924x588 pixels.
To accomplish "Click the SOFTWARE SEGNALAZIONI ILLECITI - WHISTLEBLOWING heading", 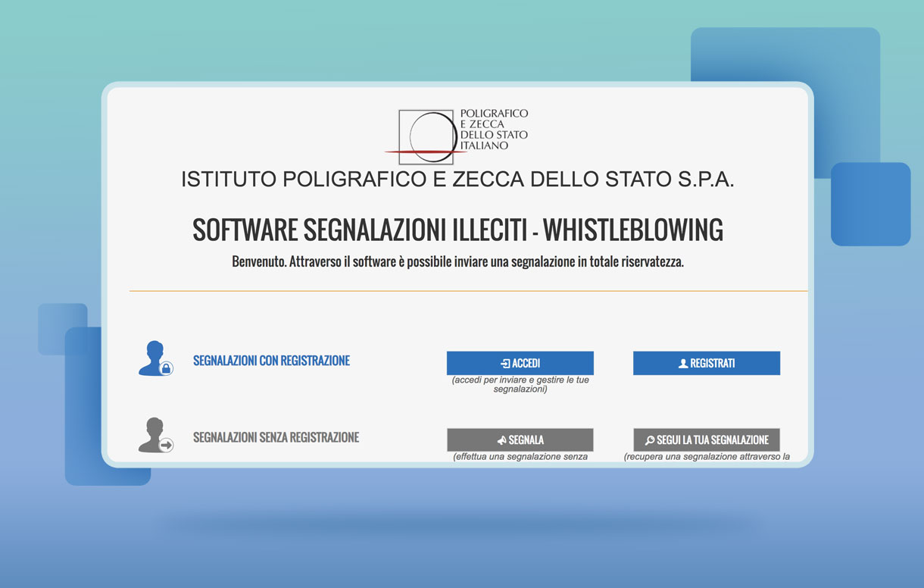I will [x=457, y=230].
